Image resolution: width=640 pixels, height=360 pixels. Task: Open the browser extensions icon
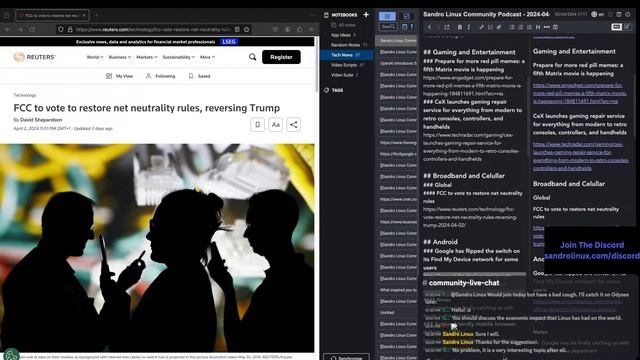pyautogui.click(x=300, y=29)
